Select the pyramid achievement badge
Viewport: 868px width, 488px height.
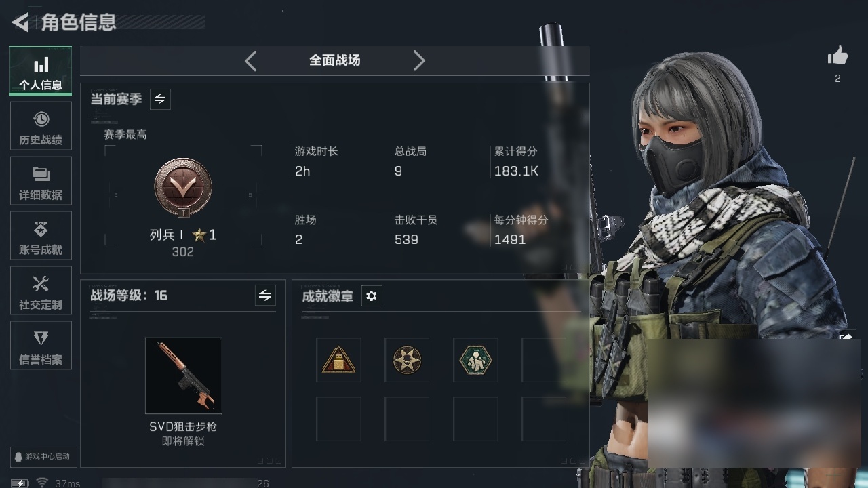click(338, 360)
